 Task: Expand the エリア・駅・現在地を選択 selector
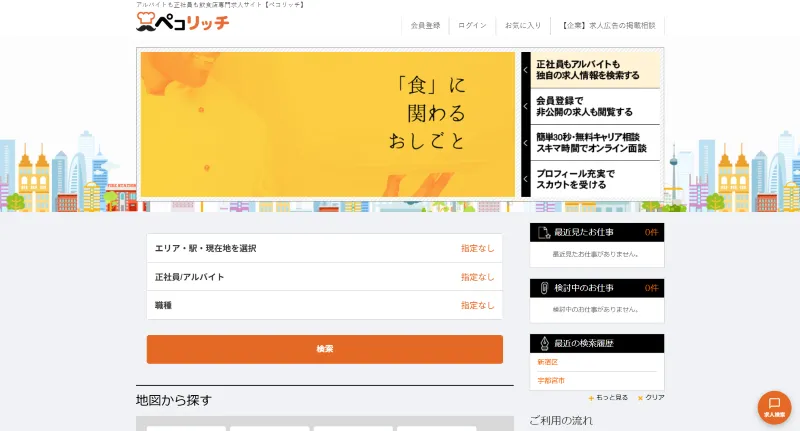click(324, 248)
